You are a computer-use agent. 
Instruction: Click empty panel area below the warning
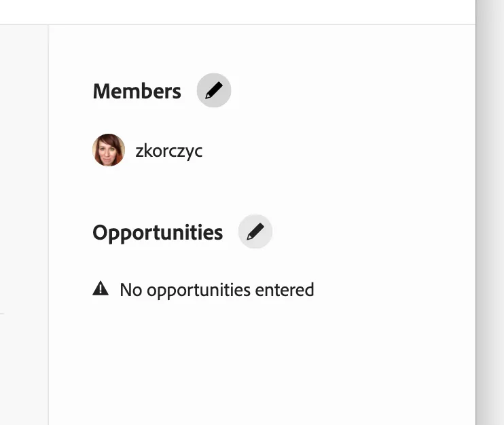click(x=262, y=363)
